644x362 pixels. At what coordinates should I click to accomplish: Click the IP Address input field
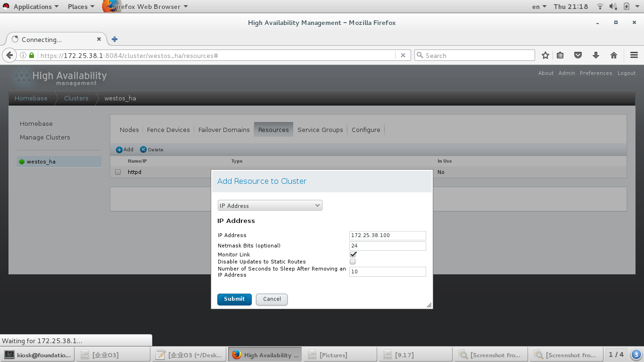click(388, 236)
